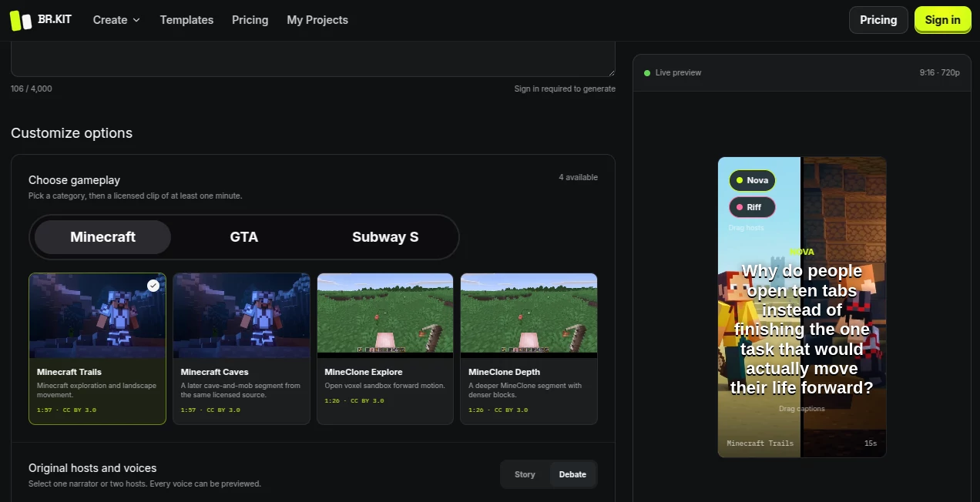Click 'Sign in required to generate' text
The height and width of the screenshot is (502, 980).
pos(565,89)
